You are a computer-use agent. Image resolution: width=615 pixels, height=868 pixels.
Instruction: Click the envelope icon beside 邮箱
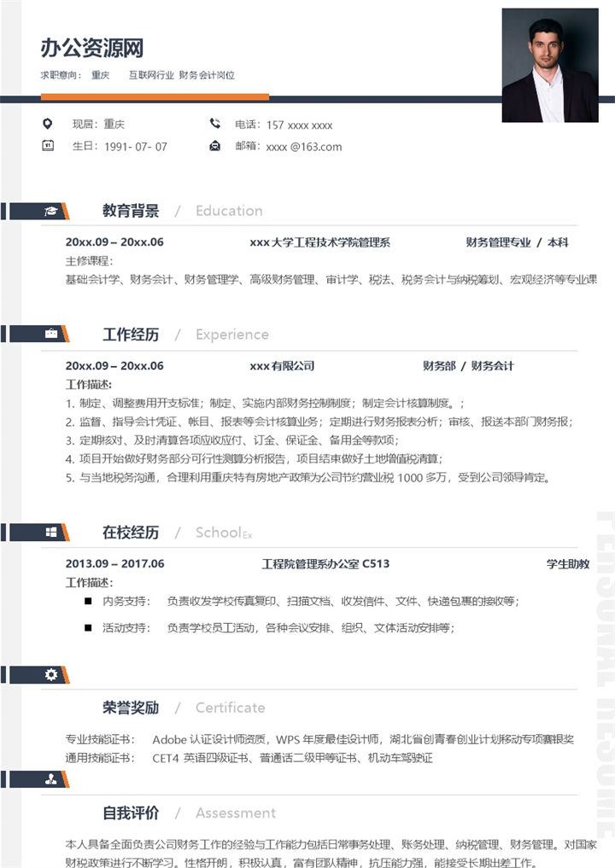coord(215,146)
